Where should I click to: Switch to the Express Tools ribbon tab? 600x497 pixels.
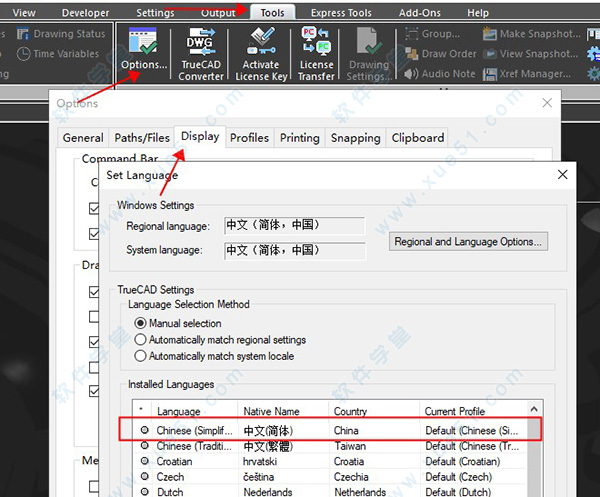tap(341, 13)
